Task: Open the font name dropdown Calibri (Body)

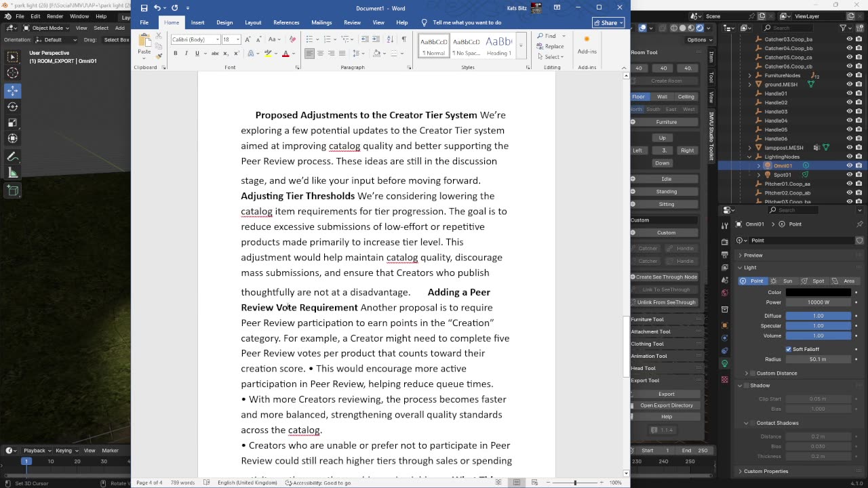Action: click(x=218, y=39)
